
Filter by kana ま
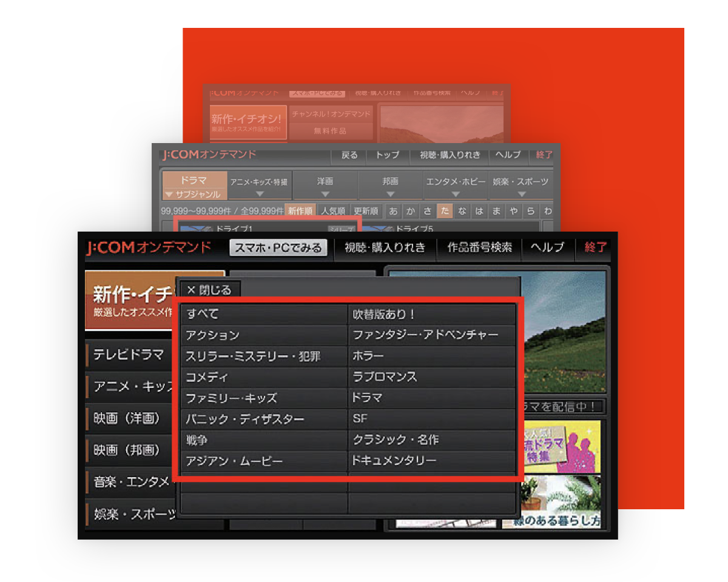coord(496,212)
